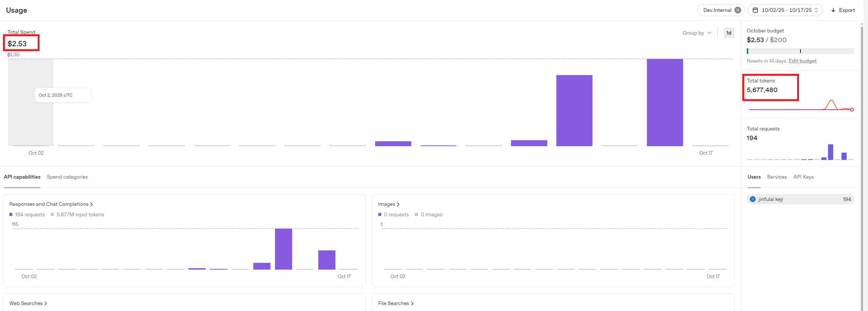Expand the Group by dropdown
This screenshot has width=868, height=311.
[x=696, y=33]
